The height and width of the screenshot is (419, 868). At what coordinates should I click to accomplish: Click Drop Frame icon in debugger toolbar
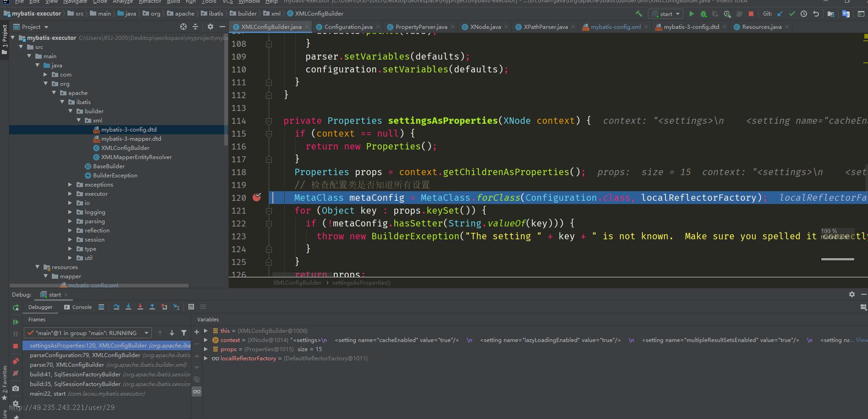[164, 307]
